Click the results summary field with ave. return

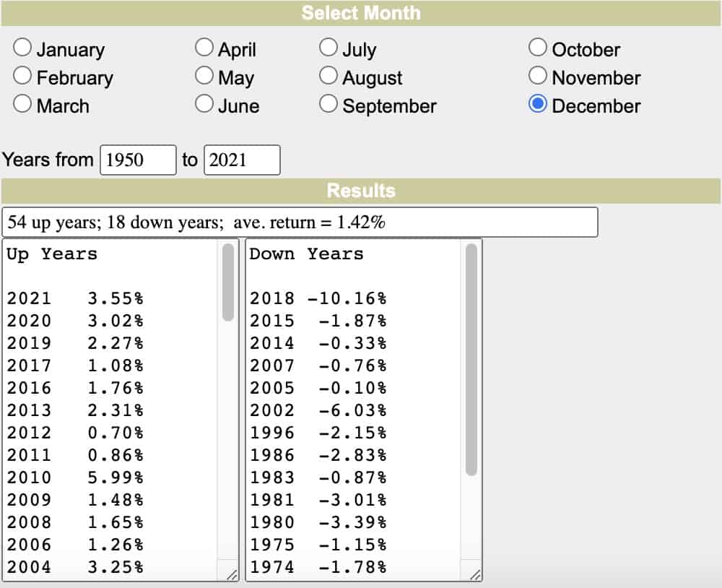tap(300, 222)
